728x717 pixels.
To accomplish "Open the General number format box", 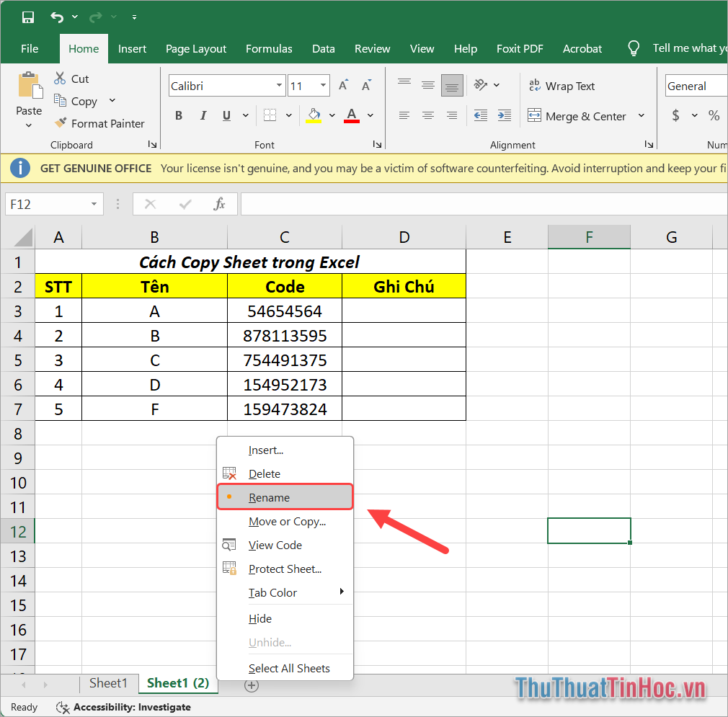I will (x=696, y=86).
